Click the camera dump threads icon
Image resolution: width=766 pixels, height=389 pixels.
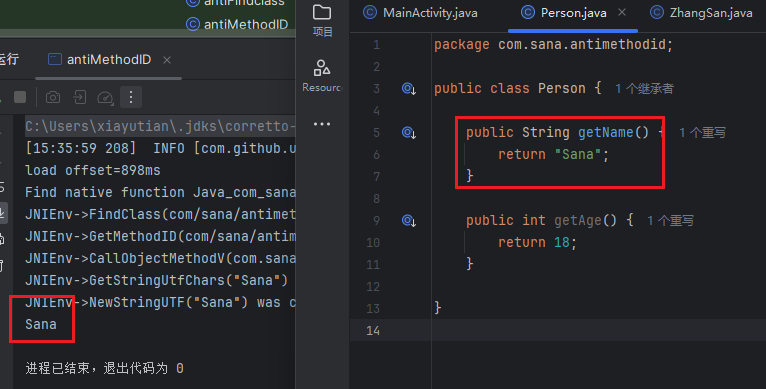pyautogui.click(x=53, y=97)
